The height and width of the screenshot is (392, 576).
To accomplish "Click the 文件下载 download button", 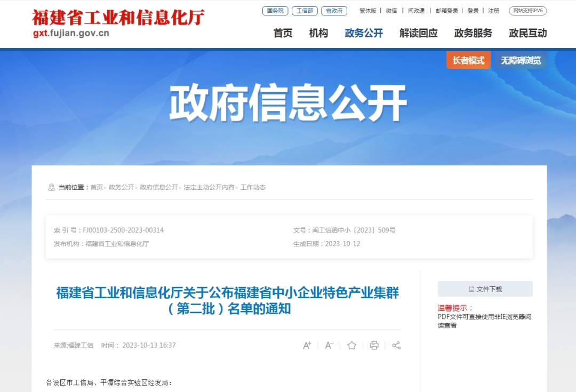I will pos(485,289).
